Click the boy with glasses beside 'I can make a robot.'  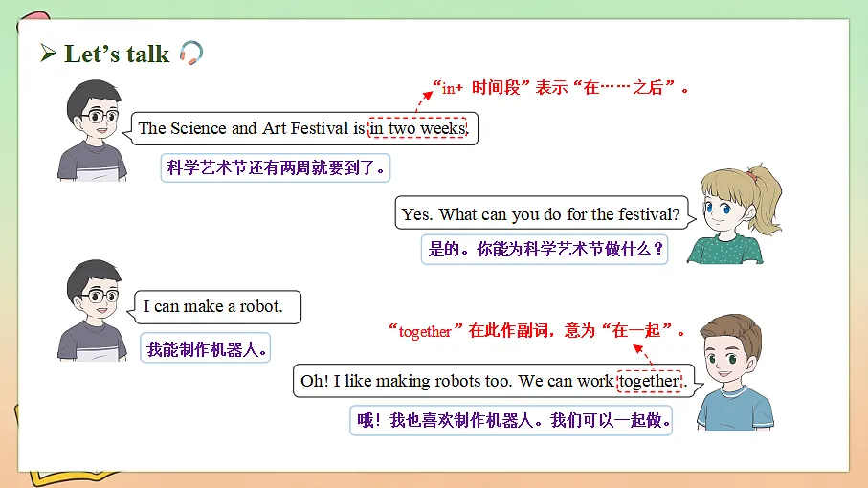[x=92, y=310]
